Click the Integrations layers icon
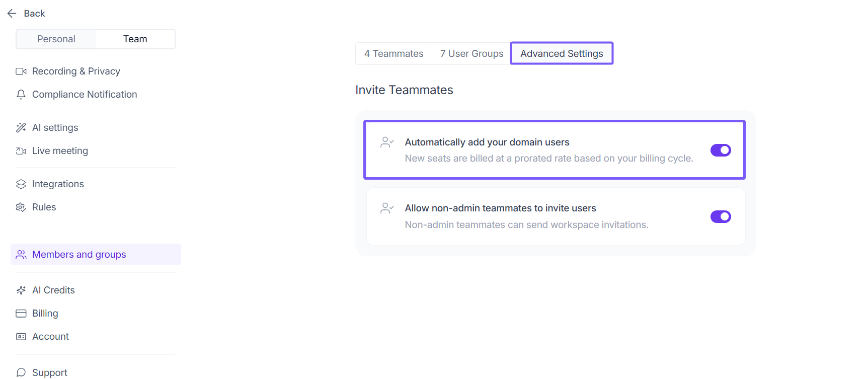This screenshot has width=868, height=379. coord(21,184)
